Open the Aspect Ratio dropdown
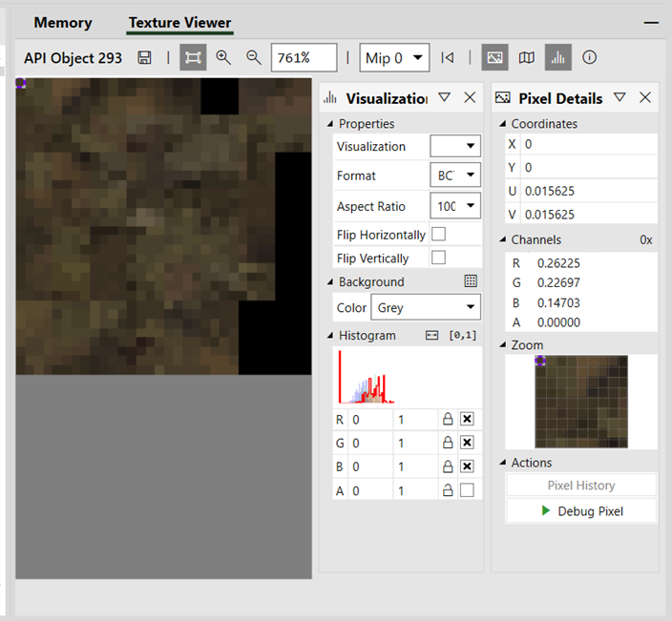Image resolution: width=672 pixels, height=621 pixels. 455,206
